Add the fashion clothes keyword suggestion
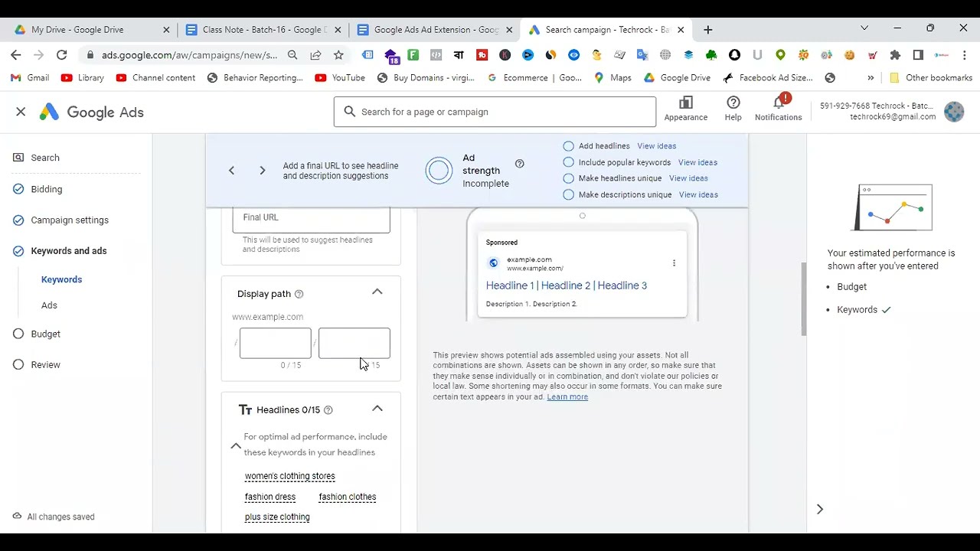 [x=348, y=497]
